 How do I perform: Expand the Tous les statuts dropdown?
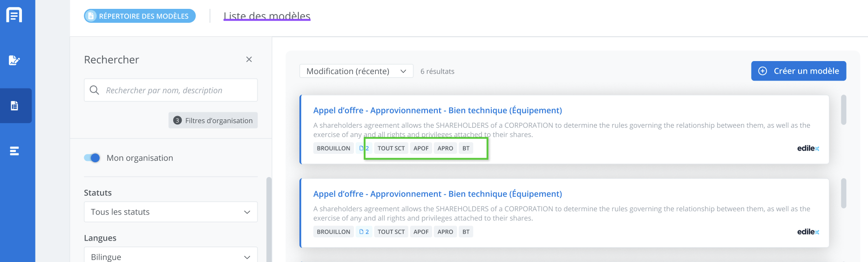[170, 212]
